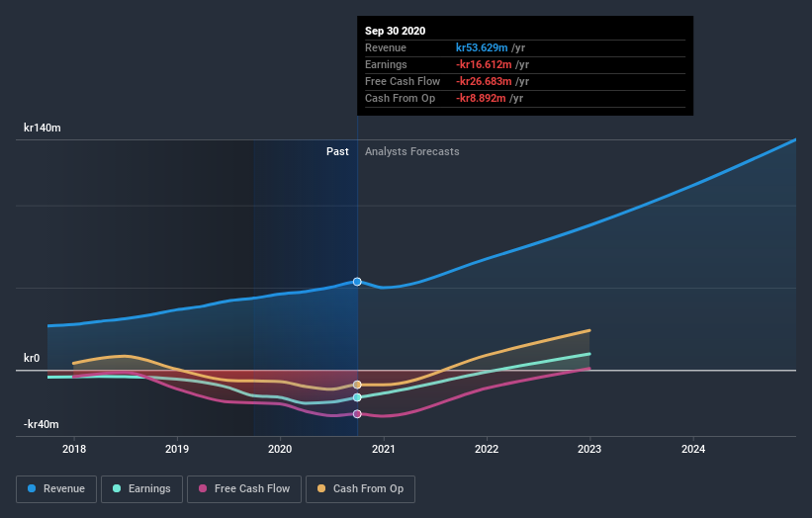Screen dimensions: 812x518
Task: Click the 2021 x-axis label
Action: point(384,449)
